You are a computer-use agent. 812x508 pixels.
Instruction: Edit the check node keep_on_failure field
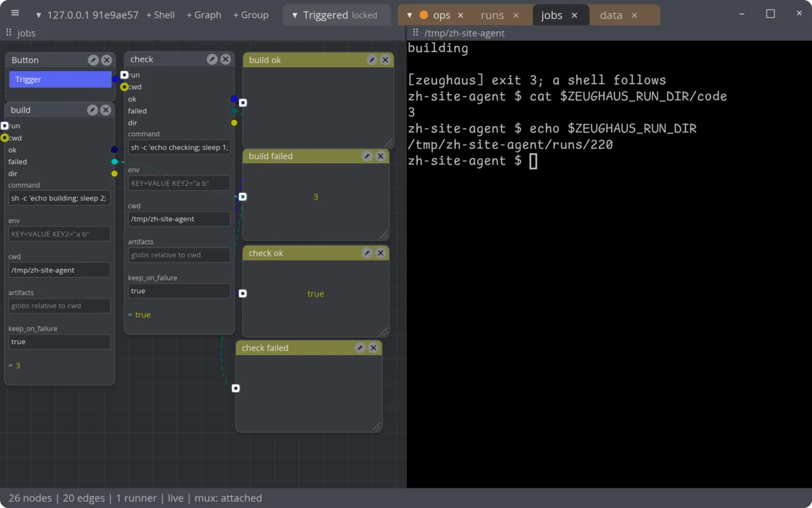(179, 291)
